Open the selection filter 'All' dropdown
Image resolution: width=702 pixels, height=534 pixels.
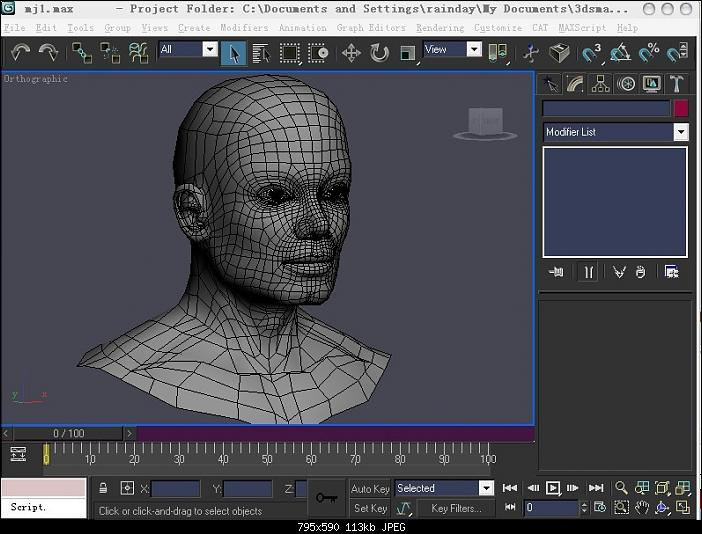(x=209, y=49)
